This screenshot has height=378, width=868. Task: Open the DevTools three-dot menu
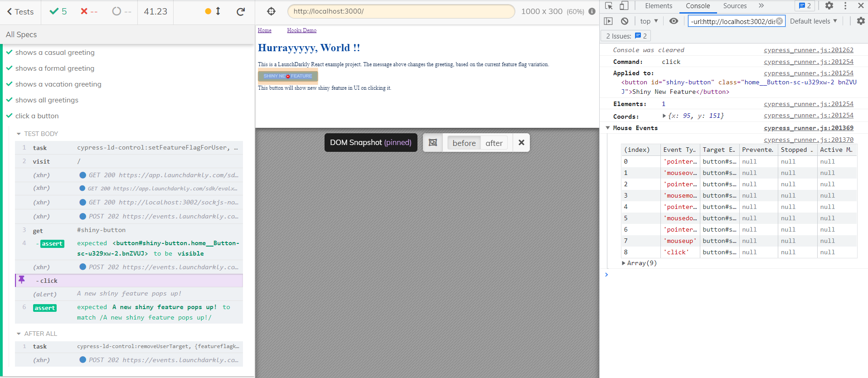[x=845, y=6]
